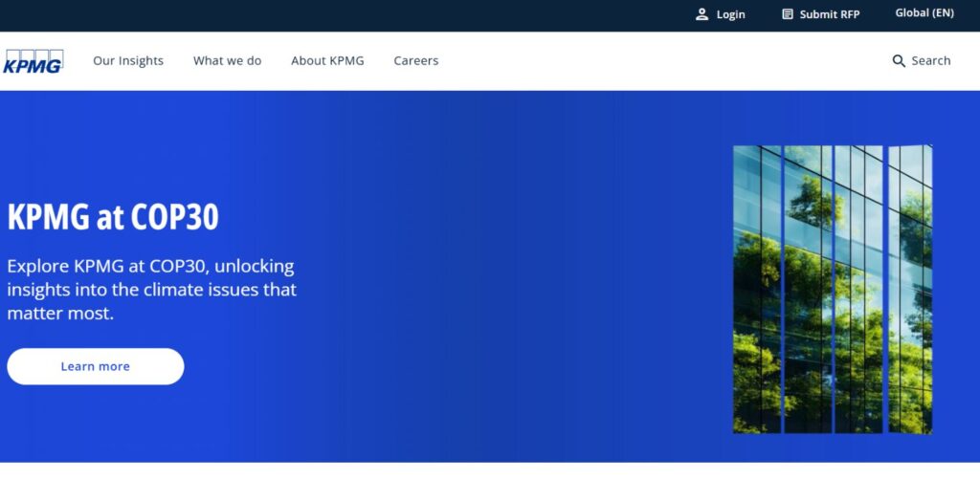The image size is (980, 501).
Task: Click the Login text link
Action: click(730, 14)
